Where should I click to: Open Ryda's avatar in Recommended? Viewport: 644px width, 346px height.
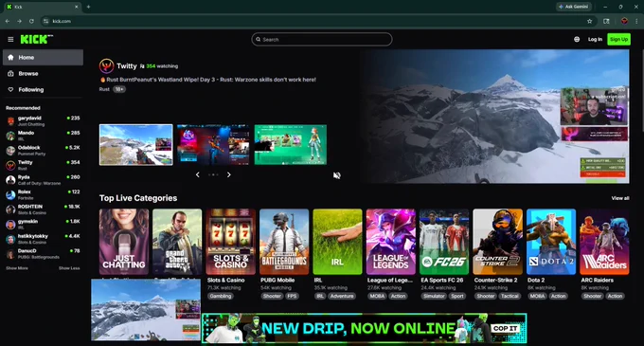(10, 180)
